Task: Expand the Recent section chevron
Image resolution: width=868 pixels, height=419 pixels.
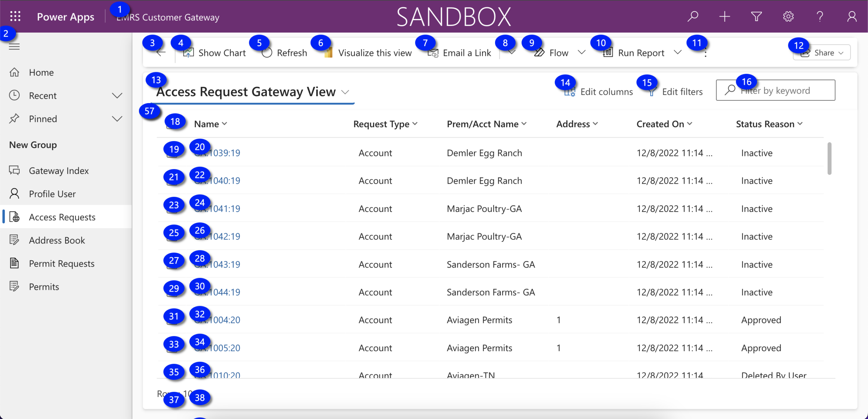Action: click(117, 96)
